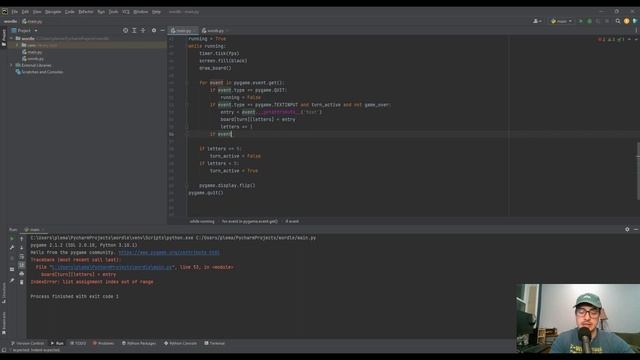640x360 pixels.
Task: Click Select Opened File target icon
Action: tap(125, 31)
